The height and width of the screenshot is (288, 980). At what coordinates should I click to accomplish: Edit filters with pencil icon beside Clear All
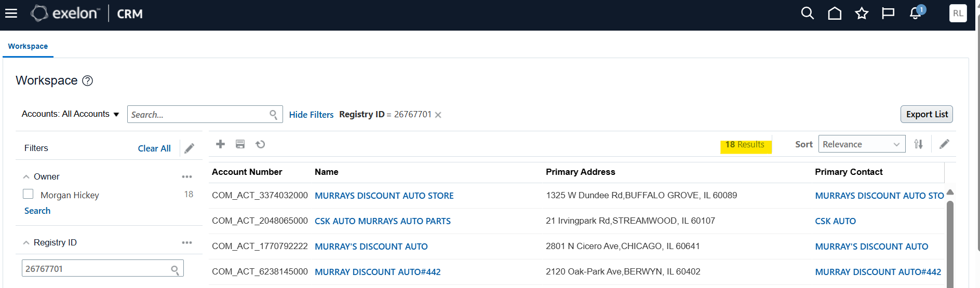(190, 148)
